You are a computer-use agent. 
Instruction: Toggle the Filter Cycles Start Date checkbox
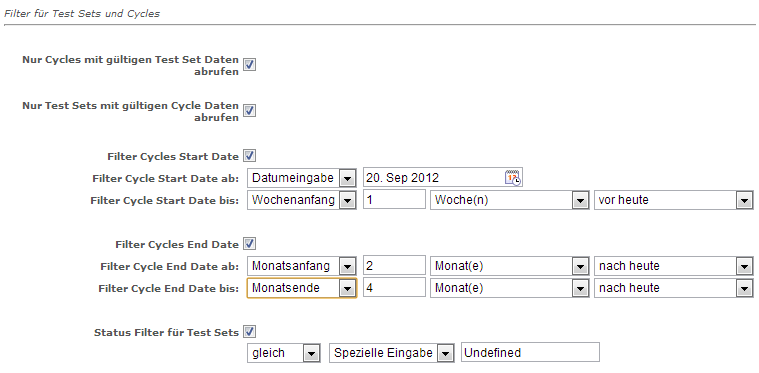[249, 156]
